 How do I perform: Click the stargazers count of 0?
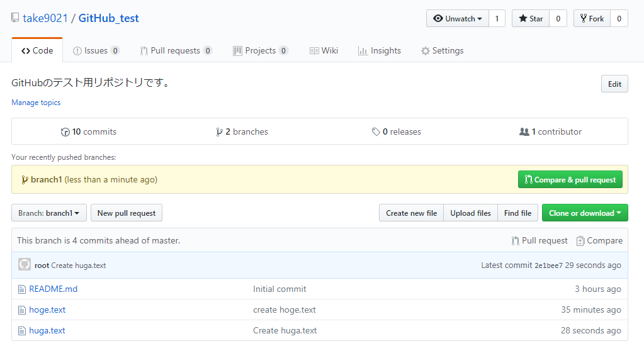(x=558, y=18)
